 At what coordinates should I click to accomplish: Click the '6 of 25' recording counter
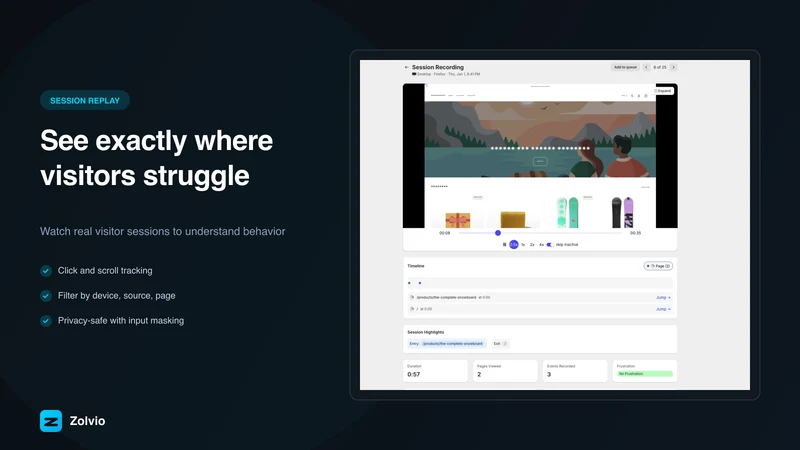660,67
